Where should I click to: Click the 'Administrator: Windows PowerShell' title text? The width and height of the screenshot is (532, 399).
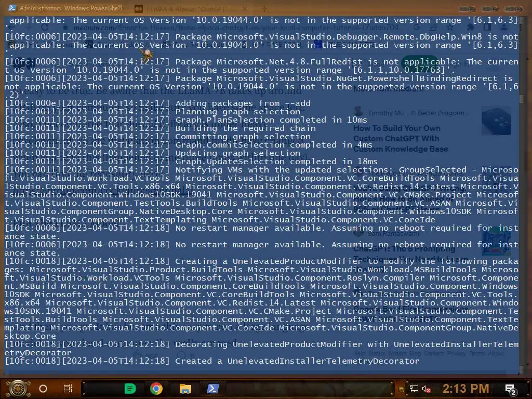71,8
